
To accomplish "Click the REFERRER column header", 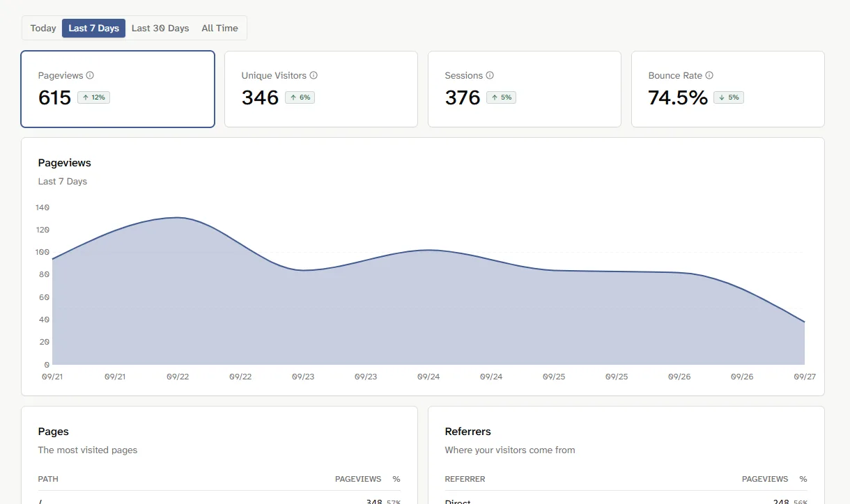I will click(465, 479).
